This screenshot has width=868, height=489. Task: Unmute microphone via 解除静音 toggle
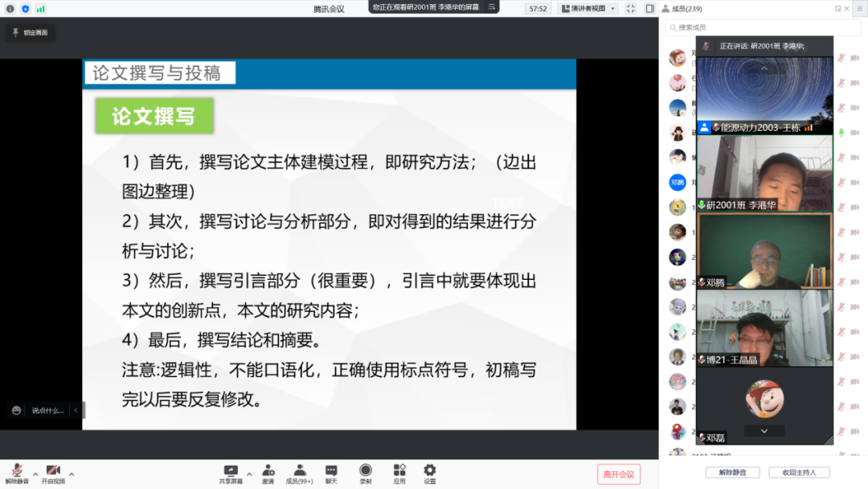17,473
